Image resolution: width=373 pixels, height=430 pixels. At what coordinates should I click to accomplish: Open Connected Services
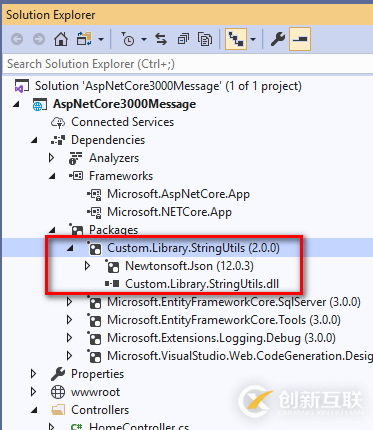click(x=122, y=122)
